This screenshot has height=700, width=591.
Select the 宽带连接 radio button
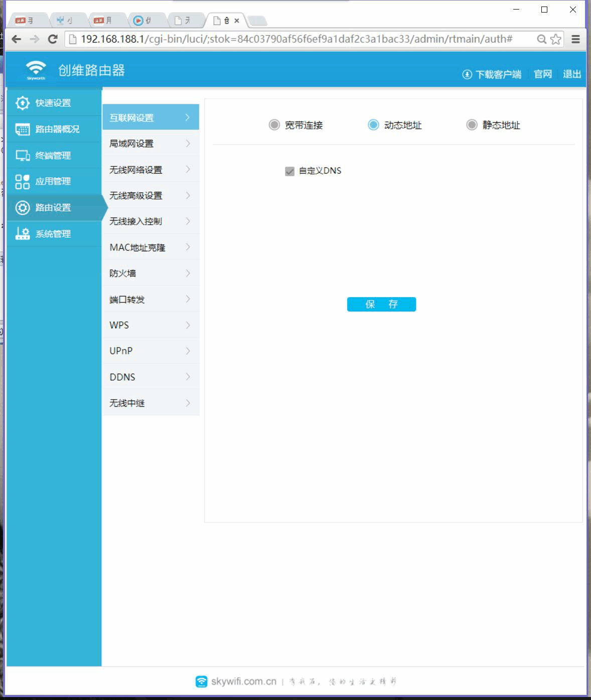274,125
